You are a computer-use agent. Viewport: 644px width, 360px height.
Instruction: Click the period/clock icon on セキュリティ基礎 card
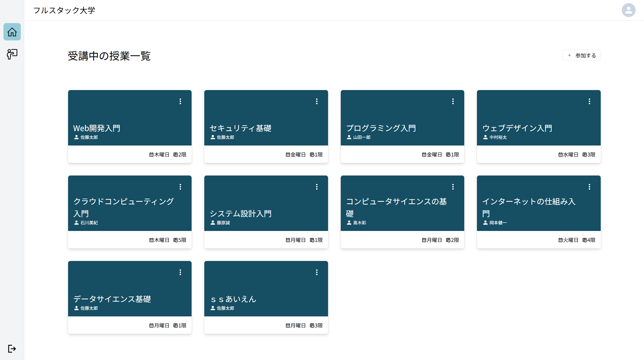312,154
